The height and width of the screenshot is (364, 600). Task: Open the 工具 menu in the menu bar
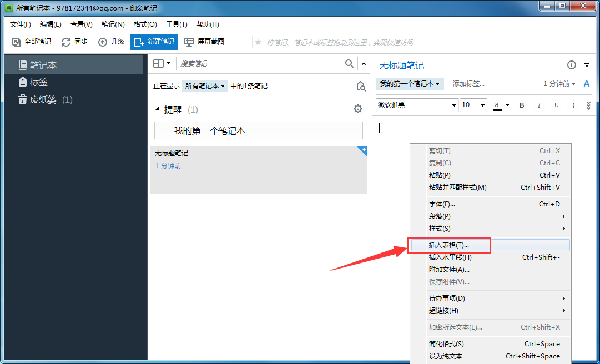click(x=176, y=24)
